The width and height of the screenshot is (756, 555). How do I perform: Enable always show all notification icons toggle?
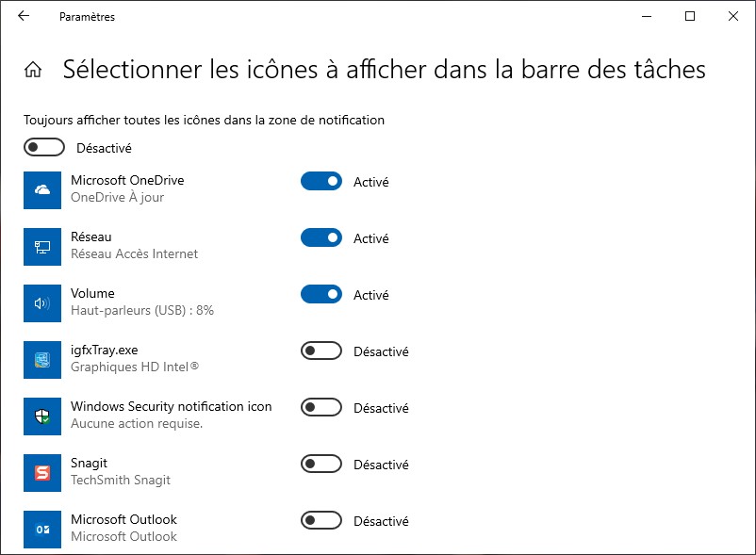(x=44, y=147)
